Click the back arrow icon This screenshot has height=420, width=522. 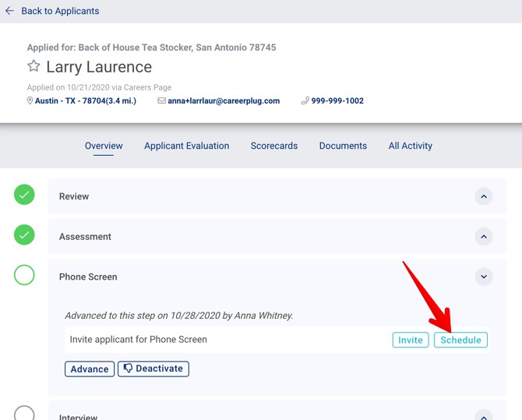(x=9, y=11)
